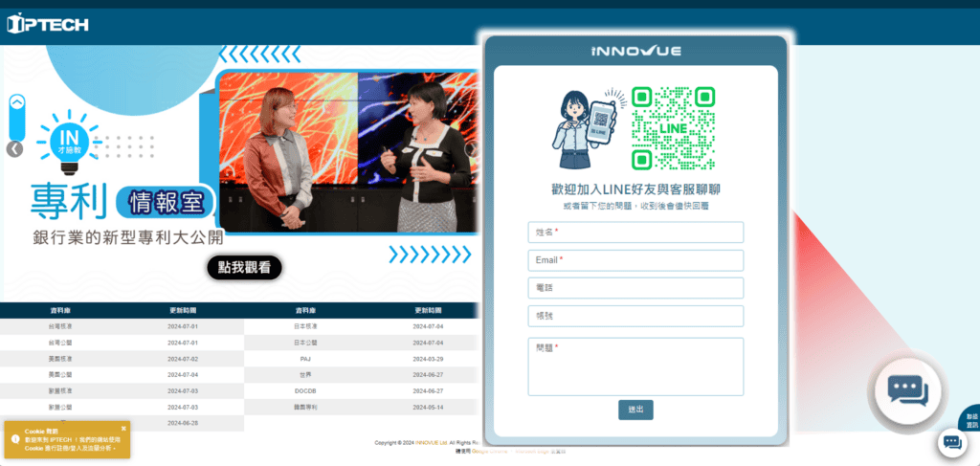
Task: Select the 電話 input field
Action: [635, 288]
